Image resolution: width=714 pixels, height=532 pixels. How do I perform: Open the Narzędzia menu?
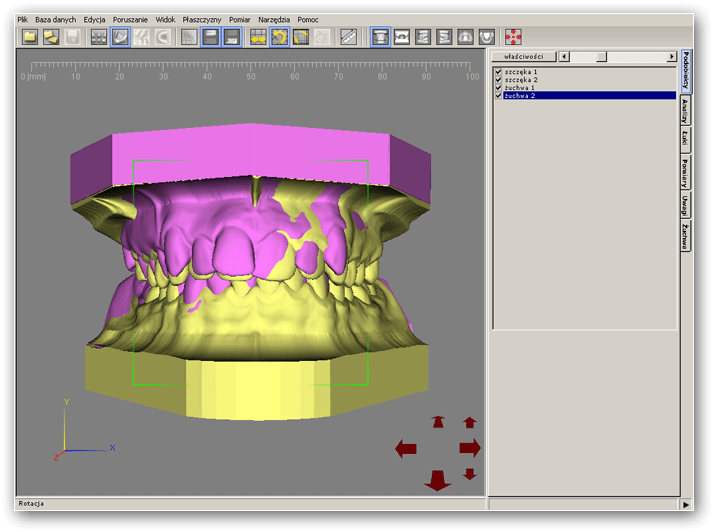[x=274, y=20]
